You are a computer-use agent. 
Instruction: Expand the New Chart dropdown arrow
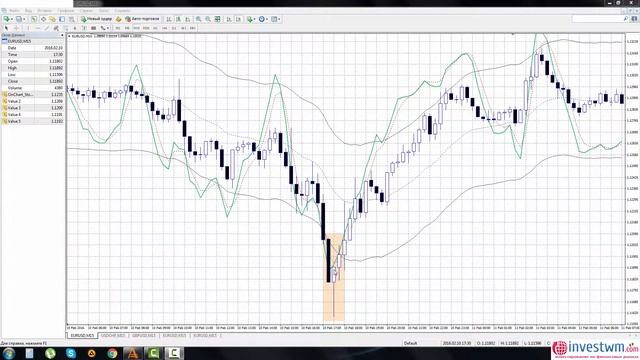click(x=12, y=19)
